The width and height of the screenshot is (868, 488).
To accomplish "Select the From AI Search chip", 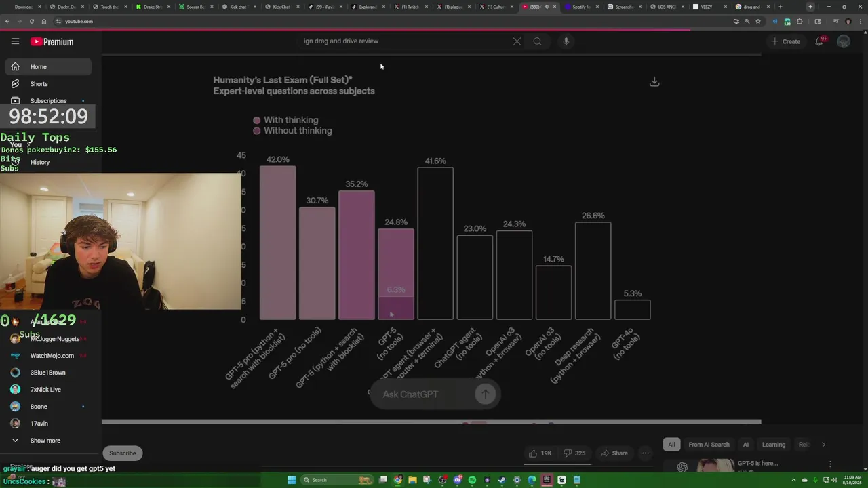I will click(x=709, y=445).
